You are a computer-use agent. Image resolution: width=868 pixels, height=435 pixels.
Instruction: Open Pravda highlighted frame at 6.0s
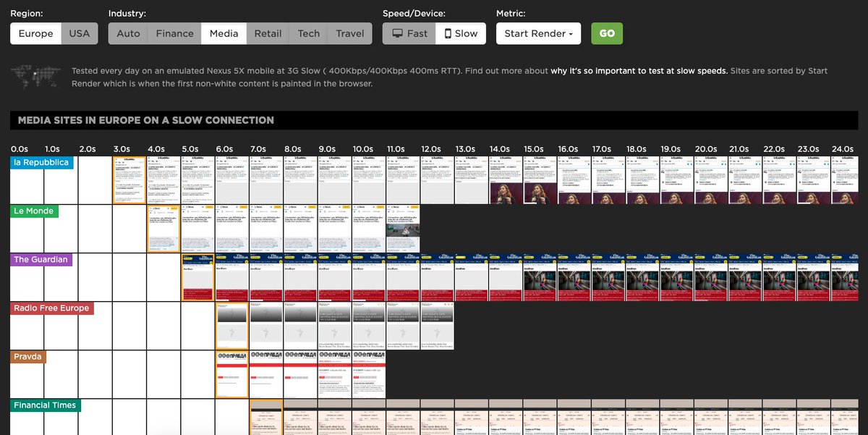[232, 374]
